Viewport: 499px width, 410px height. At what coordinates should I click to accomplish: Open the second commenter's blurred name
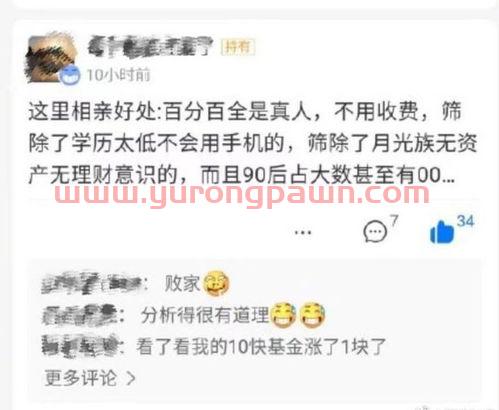(x=80, y=315)
